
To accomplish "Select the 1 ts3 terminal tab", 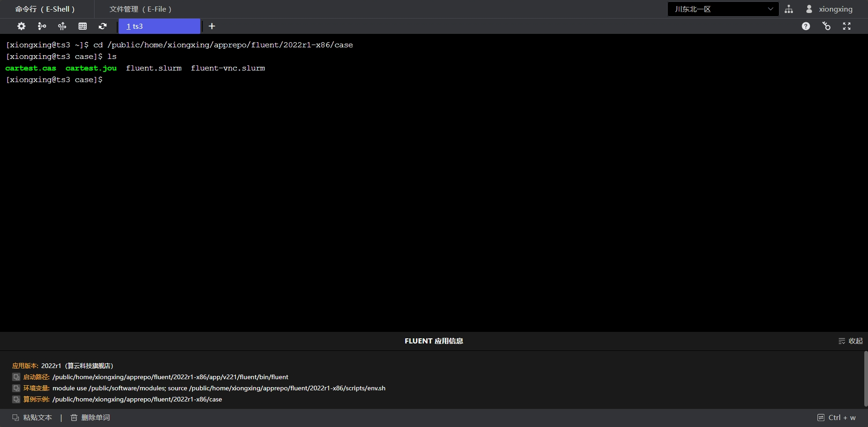I will [x=160, y=26].
